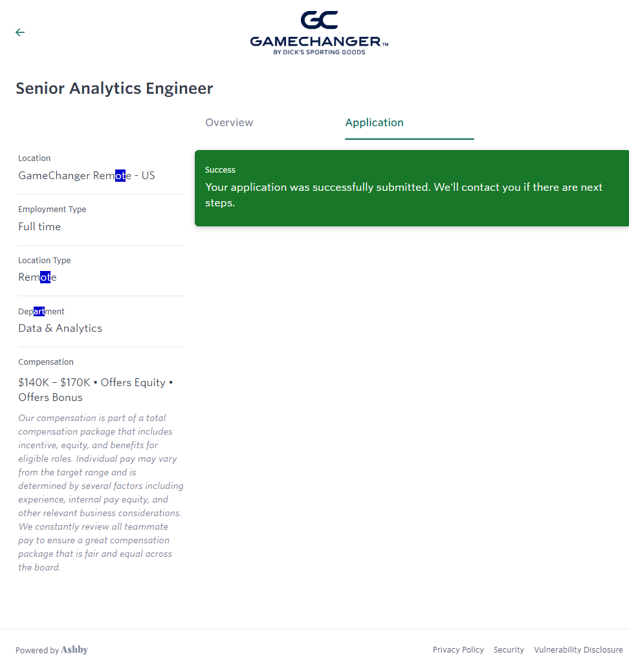The image size is (629, 672).
Task: Click the italic compensation disclaimer paragraph
Action: (x=100, y=493)
